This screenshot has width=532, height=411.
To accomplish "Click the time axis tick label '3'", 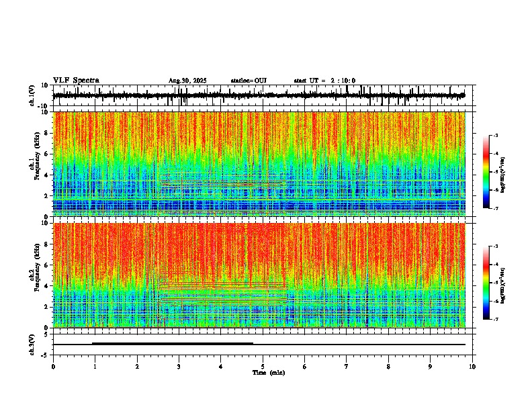I will point(179,367).
